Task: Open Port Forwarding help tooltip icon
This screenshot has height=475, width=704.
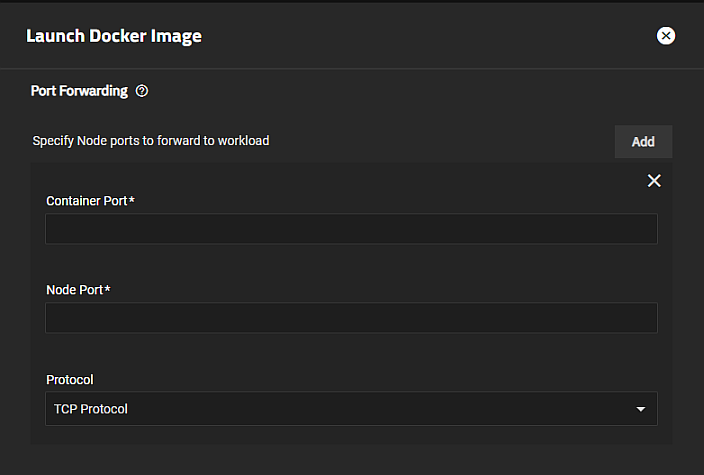Action: click(x=142, y=91)
